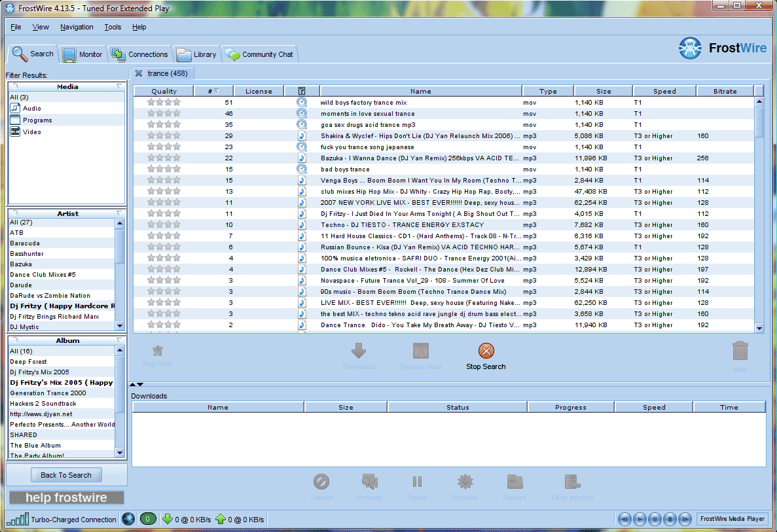Sort results by Bitrate column header

[x=725, y=91]
